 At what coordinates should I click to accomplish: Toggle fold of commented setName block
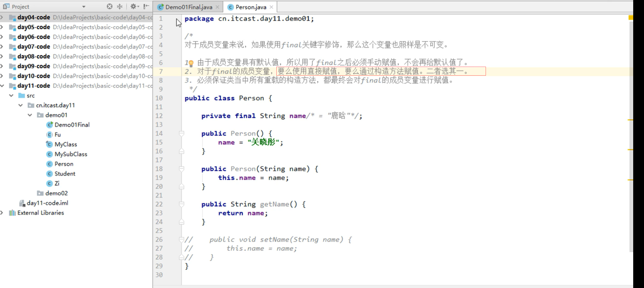pos(181,240)
